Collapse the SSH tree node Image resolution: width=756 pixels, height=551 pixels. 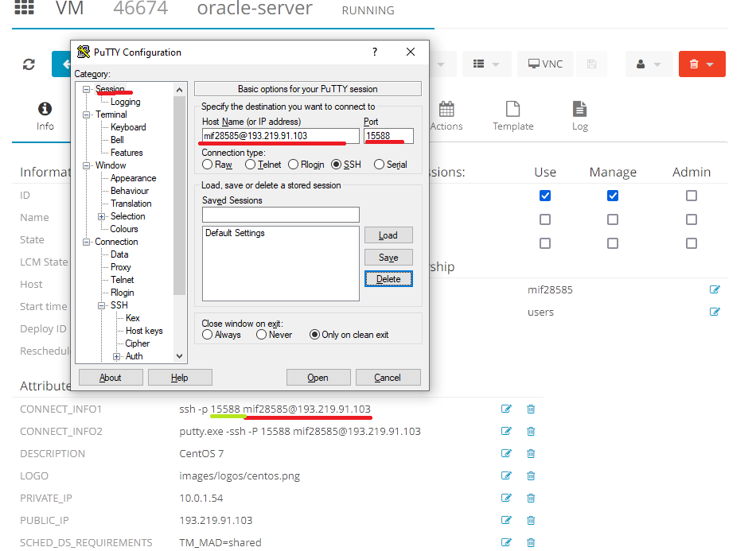pyautogui.click(x=102, y=305)
